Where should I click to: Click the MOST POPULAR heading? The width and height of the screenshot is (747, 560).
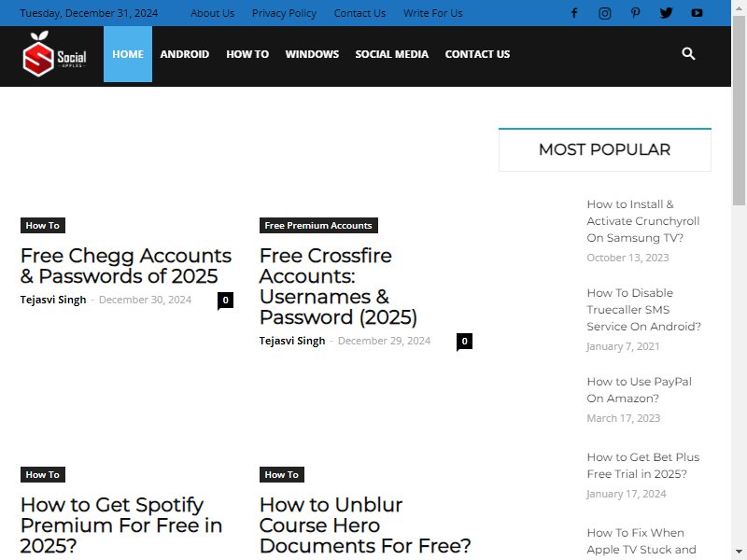[604, 149]
